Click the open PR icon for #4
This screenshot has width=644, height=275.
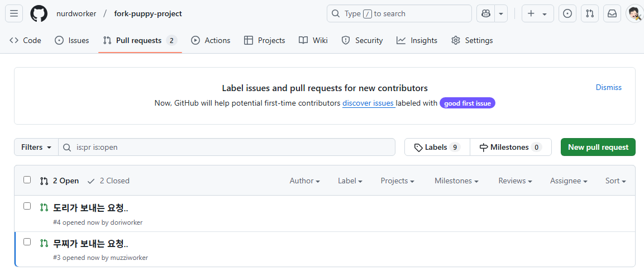[44, 207]
